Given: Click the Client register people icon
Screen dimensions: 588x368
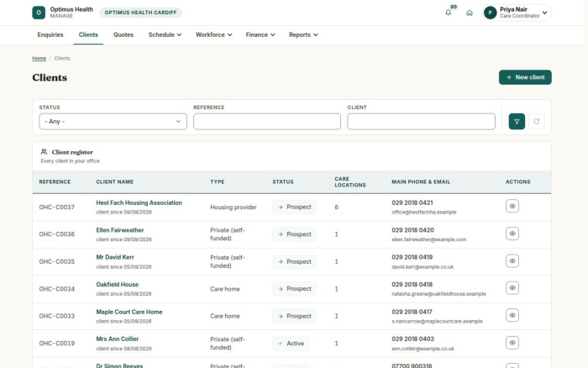Looking at the screenshot, I should (x=44, y=151).
